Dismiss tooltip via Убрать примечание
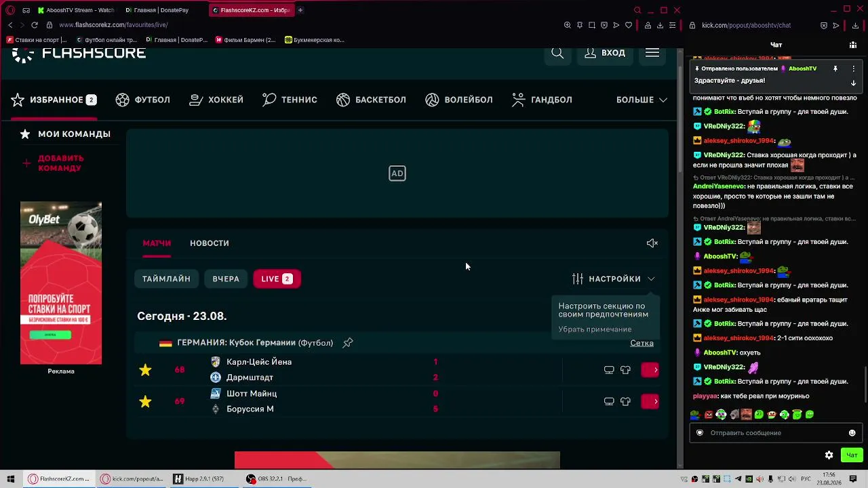Screen dimensions: 868x488 pyautogui.click(x=595, y=329)
